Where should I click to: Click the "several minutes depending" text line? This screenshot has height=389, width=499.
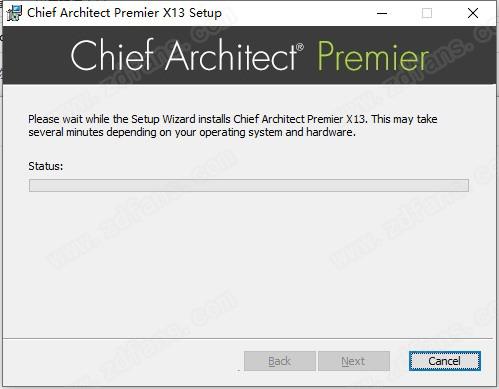192,132
